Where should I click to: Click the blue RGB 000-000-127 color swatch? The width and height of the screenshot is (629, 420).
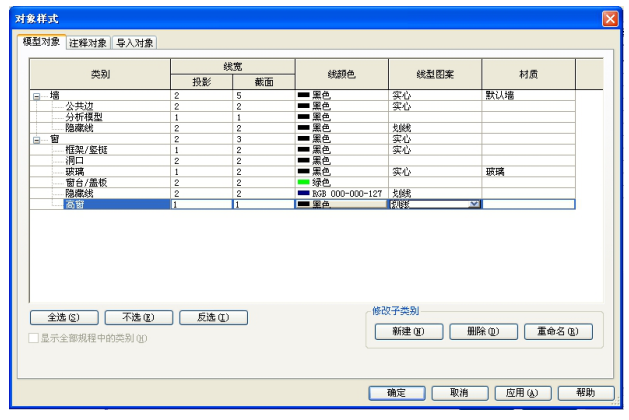(x=305, y=193)
